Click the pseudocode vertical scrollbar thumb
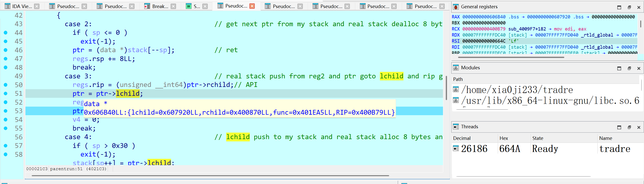644x184 pixels. click(x=446, y=88)
